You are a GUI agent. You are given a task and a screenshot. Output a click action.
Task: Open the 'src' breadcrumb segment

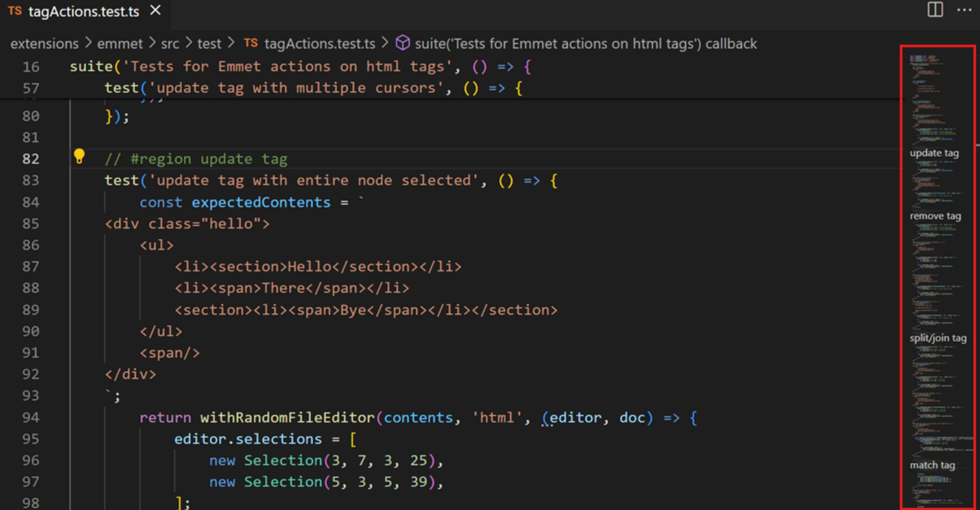coord(170,44)
